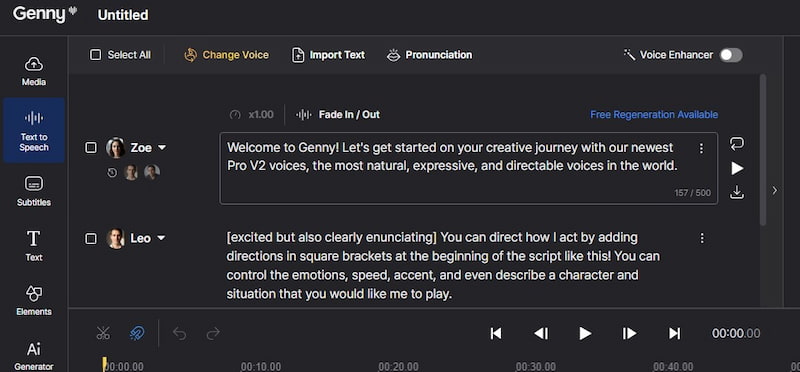The width and height of the screenshot is (800, 372).
Task: Play Zoe's block preview
Action: coord(737,168)
